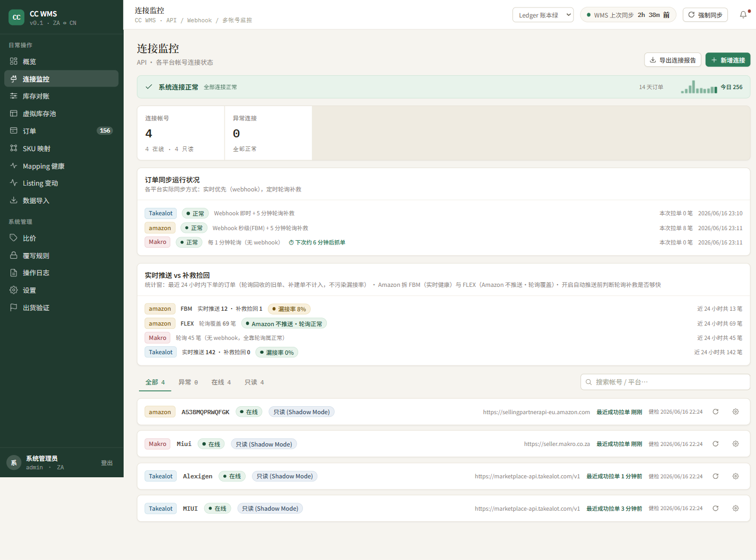The height and width of the screenshot is (560, 756).
Task: Click the 漏接率 0% badge
Action: click(x=276, y=352)
